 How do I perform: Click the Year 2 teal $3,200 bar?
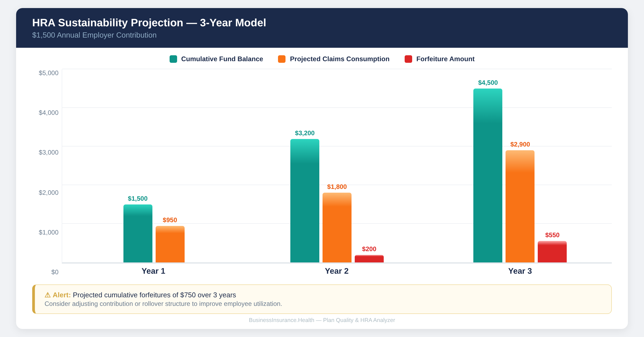tap(305, 201)
